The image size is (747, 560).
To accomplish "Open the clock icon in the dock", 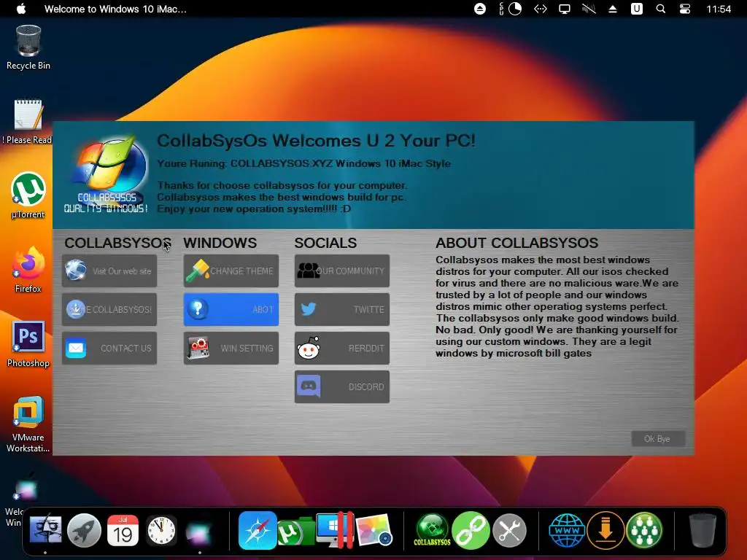I will (x=161, y=530).
